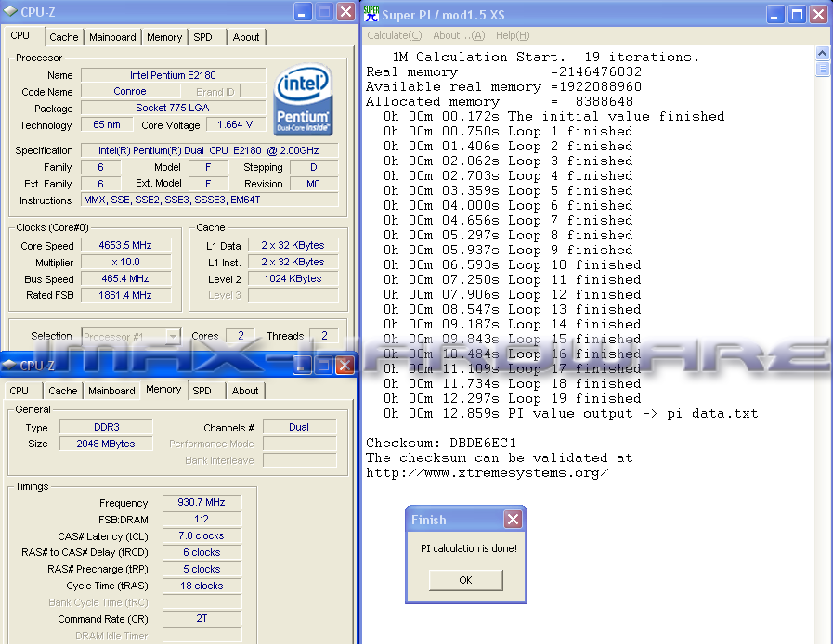Viewport: 833px width, 644px height.
Task: Open SPD tab in lower CPU-Z window
Action: (202, 391)
